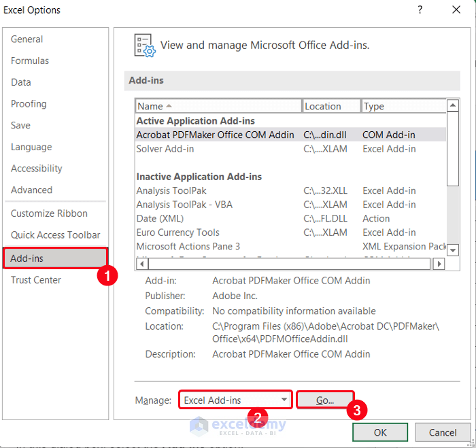Sort add-ins by Name column header
Image resolution: width=476 pixels, height=448 pixels.
pyautogui.click(x=218, y=106)
